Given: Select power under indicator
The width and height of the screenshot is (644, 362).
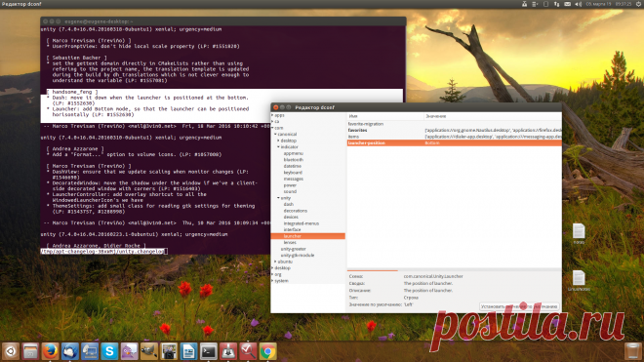Looking at the screenshot, I should [290, 185].
